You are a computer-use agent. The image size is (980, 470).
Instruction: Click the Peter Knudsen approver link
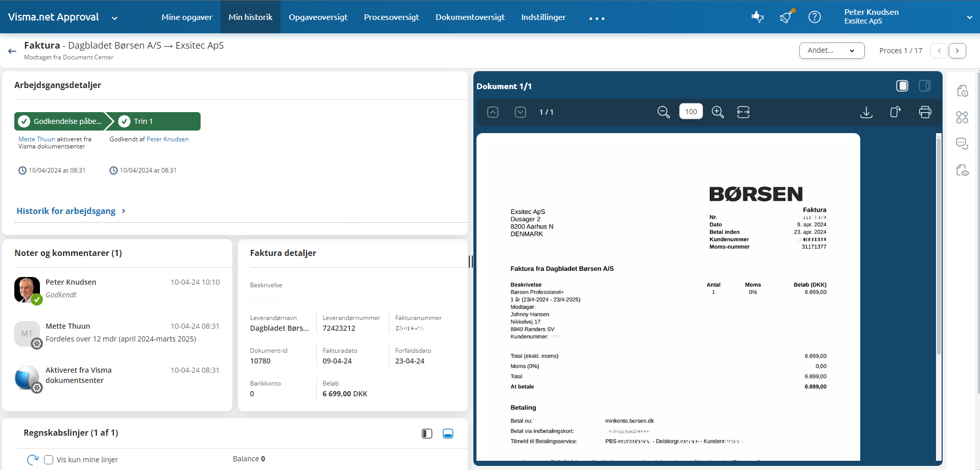pos(167,139)
